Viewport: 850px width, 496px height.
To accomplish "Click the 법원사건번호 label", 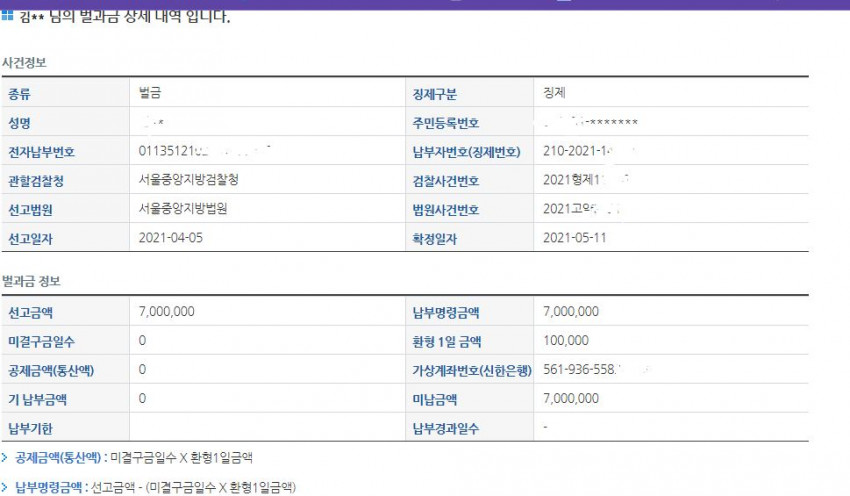I will coord(446,210).
